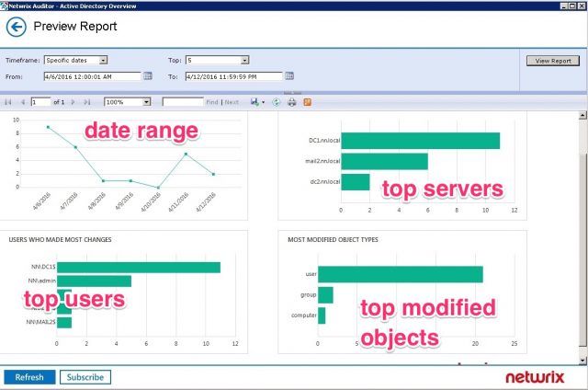Click the 4/6/2016 line chart point
This screenshot has height=390, width=588.
pyautogui.click(x=48, y=127)
